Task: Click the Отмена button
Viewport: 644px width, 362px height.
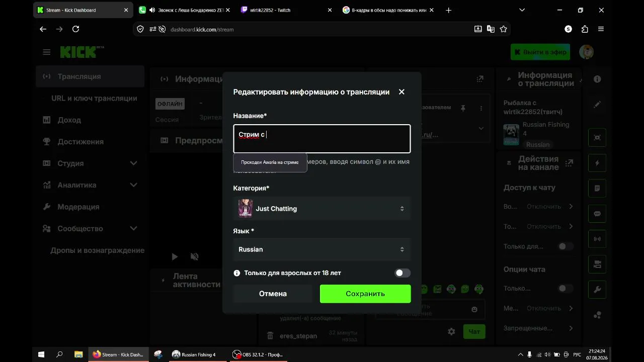Action: click(x=273, y=294)
